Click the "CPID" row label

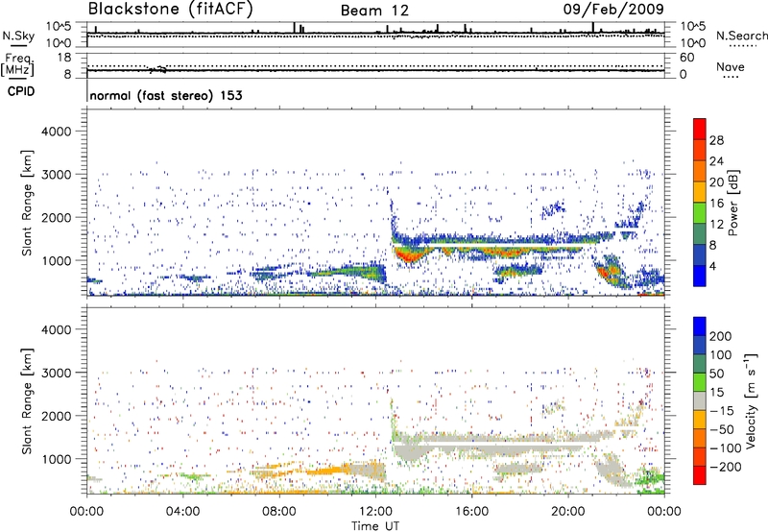(21, 91)
